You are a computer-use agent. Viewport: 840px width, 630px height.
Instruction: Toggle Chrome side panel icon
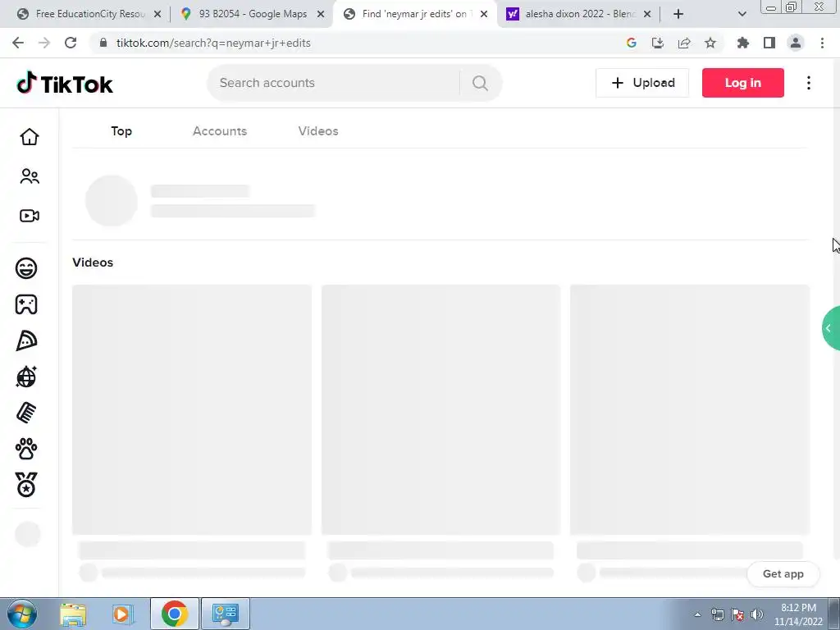click(x=769, y=43)
